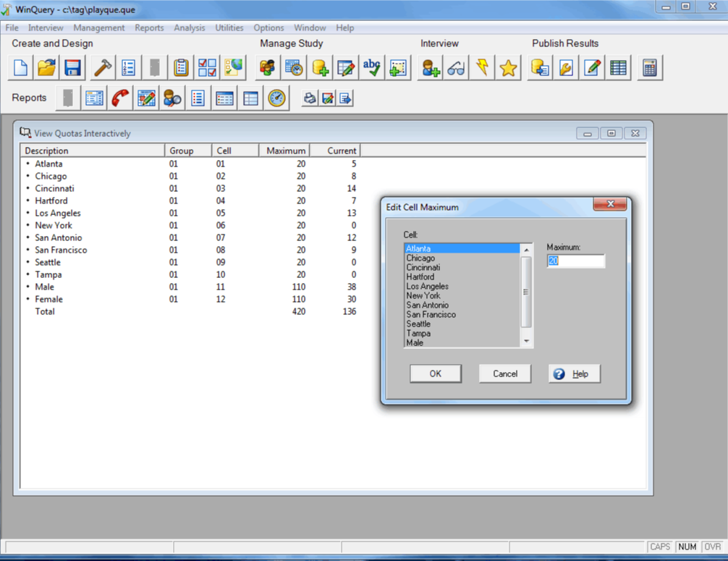728x561 pixels.
Task: Click the database with green plus icon
Action: [320, 68]
